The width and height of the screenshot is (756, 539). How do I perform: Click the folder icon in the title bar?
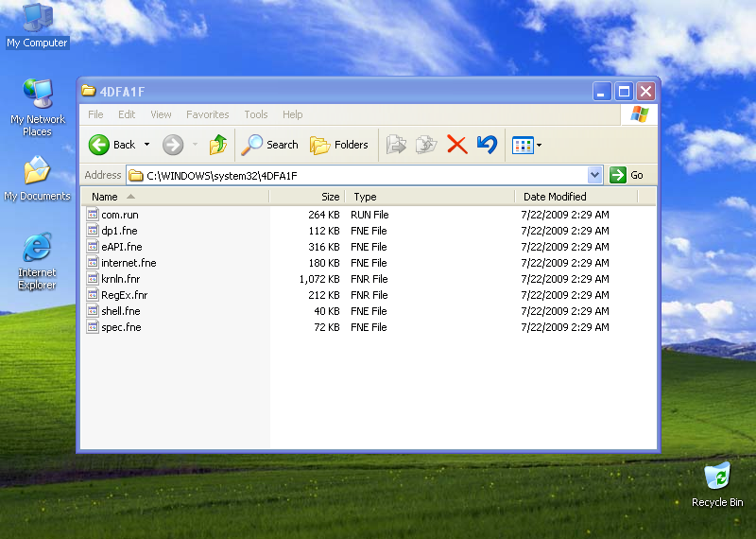point(88,91)
